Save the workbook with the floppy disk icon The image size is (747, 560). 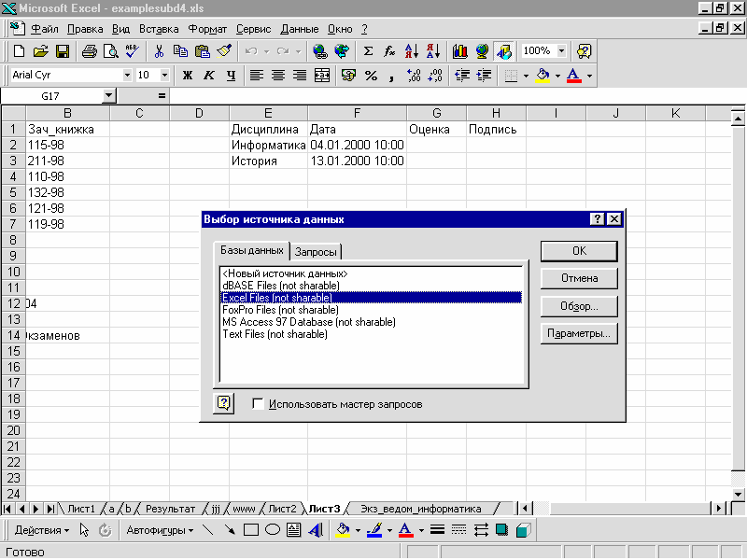pos(63,51)
